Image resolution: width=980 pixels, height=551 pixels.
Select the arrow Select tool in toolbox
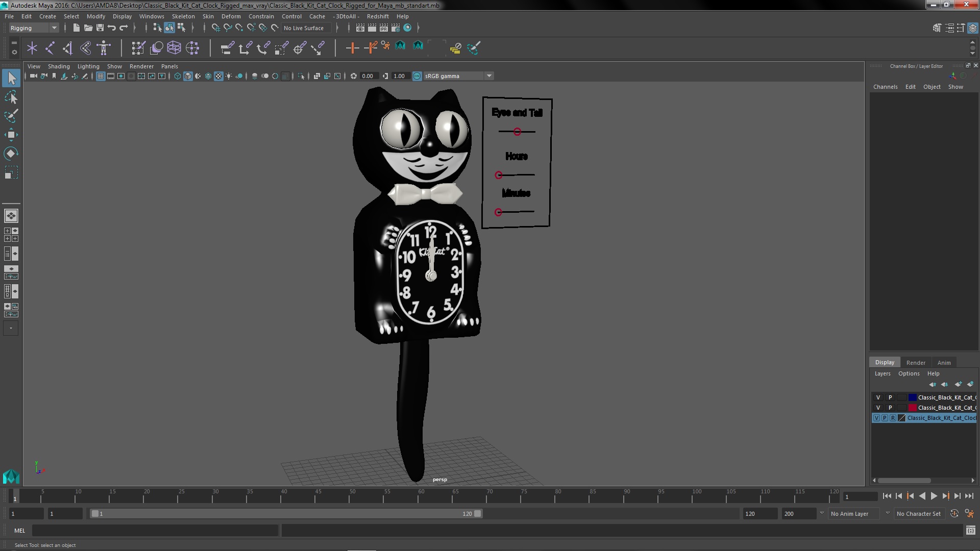click(x=11, y=78)
